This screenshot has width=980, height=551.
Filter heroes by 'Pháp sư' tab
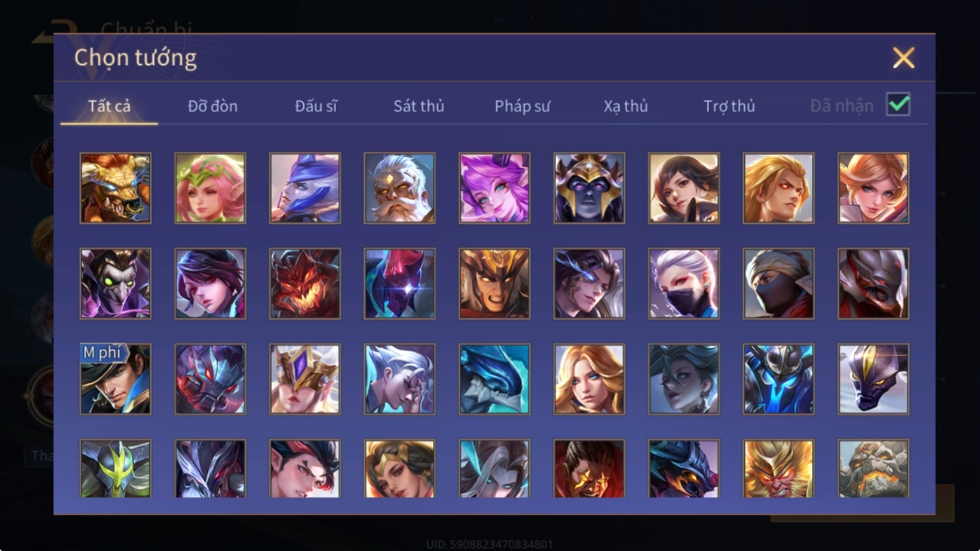(x=522, y=106)
